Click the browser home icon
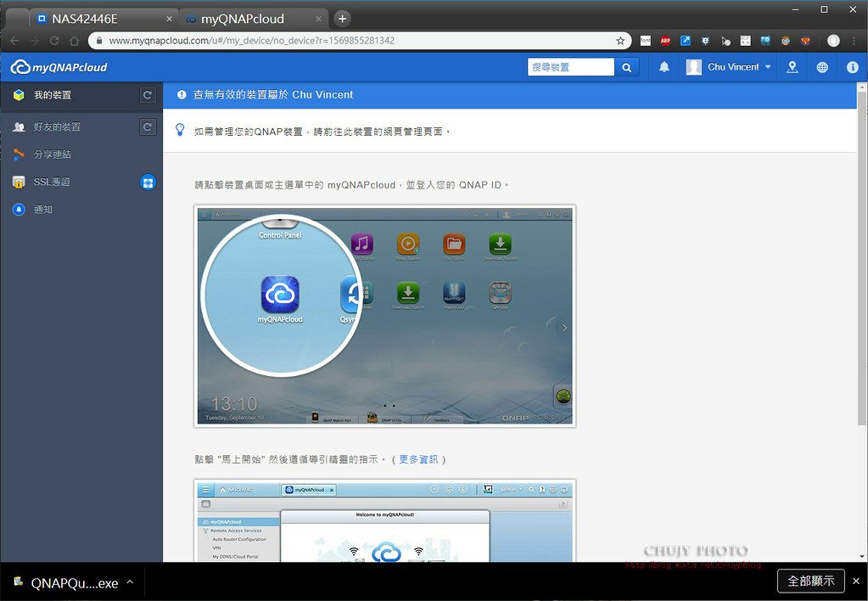The image size is (868, 601). click(74, 41)
